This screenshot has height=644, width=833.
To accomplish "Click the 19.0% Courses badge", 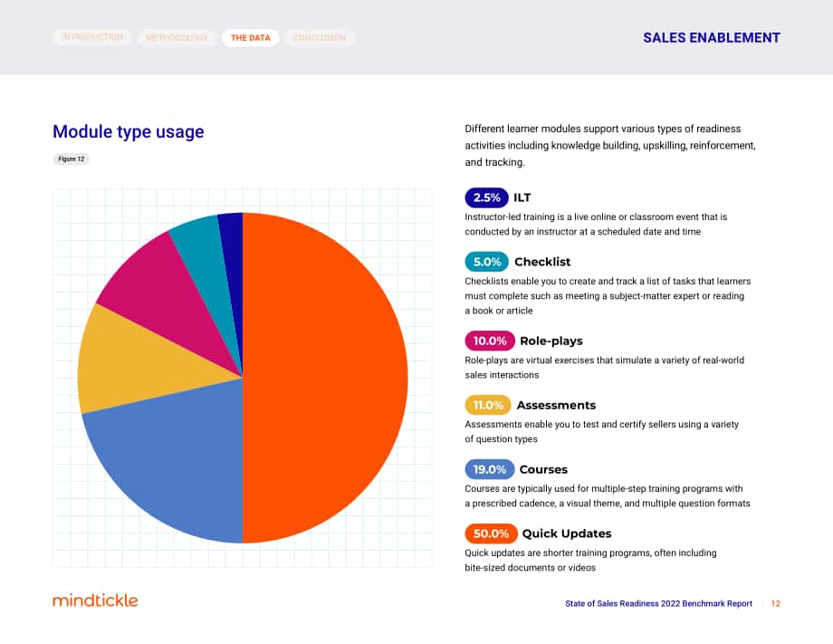I will 489,470.
